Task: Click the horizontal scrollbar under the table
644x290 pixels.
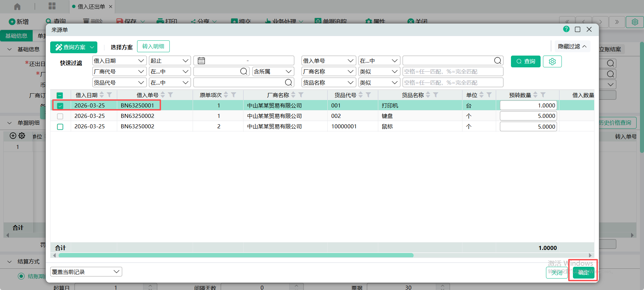Action: [236, 255]
